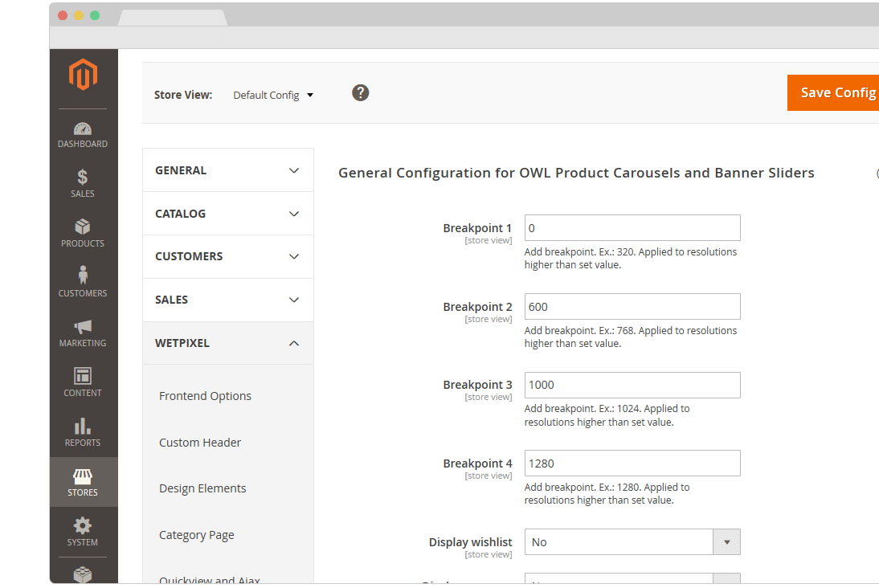Open the Store View Default Config dropdown
The height and width of the screenshot is (588, 879).
point(273,95)
